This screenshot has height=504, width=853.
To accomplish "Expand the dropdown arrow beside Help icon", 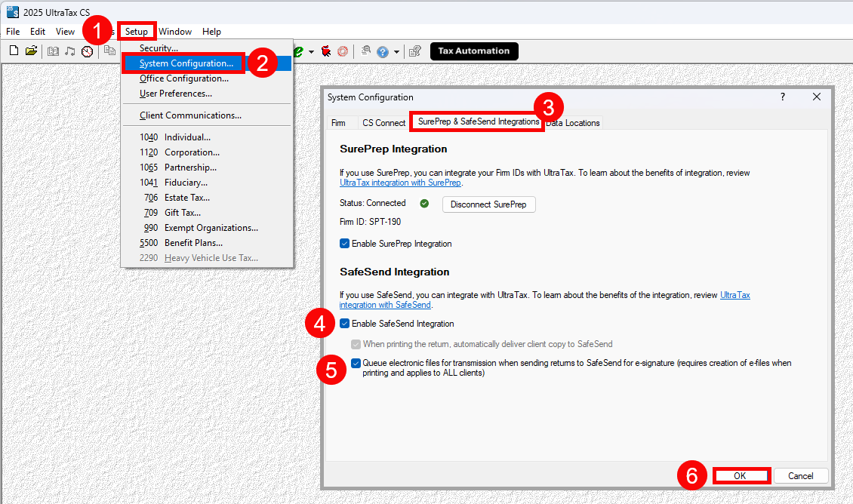I will [x=396, y=52].
